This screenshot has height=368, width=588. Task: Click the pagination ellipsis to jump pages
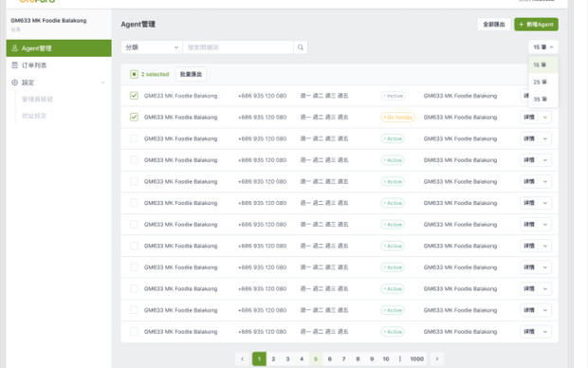(400, 359)
